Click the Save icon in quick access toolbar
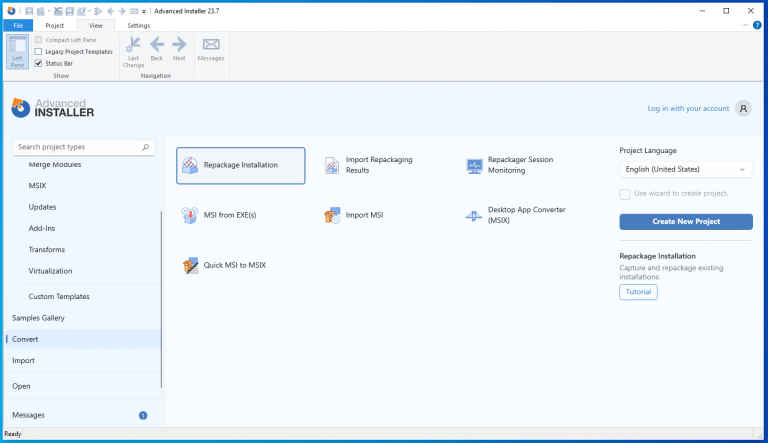Screen dimensions: 768x443 (x=29, y=11)
